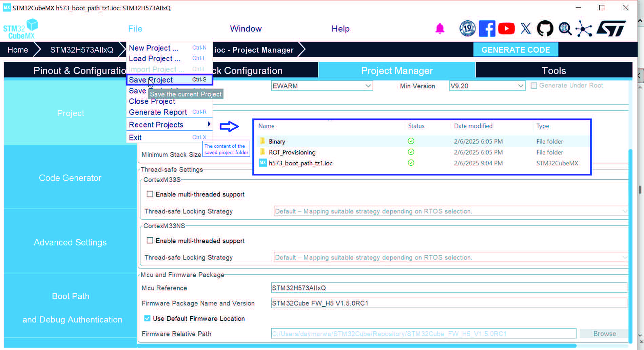Click the globe search icon
The image size is (644, 350).
565,29
